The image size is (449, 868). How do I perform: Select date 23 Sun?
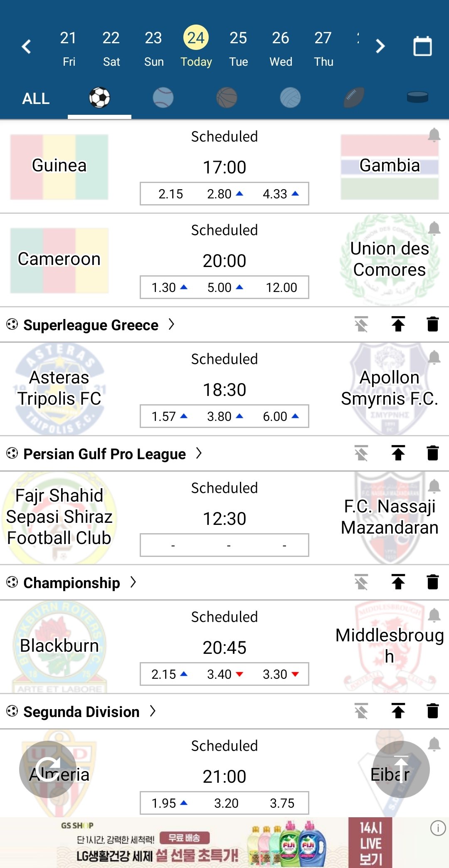click(x=153, y=49)
